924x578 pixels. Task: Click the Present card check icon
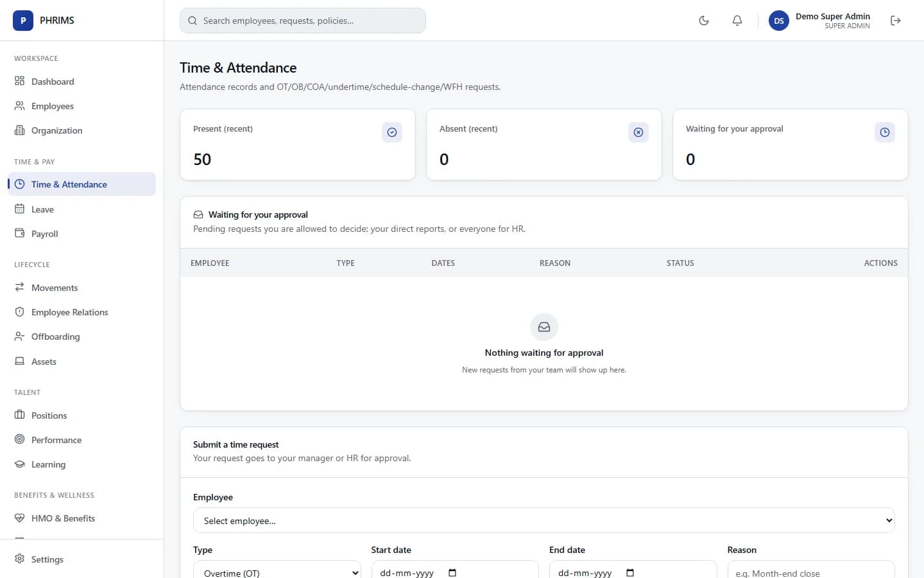click(392, 132)
